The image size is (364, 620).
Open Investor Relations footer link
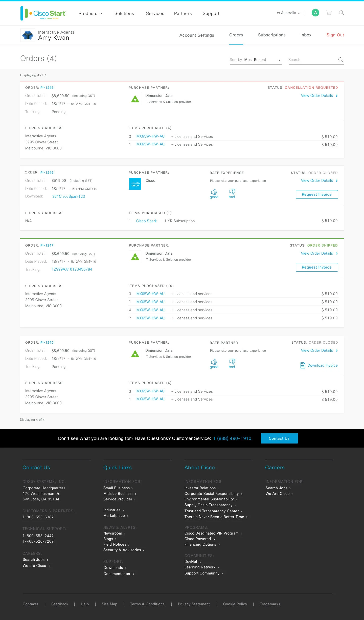(202, 488)
